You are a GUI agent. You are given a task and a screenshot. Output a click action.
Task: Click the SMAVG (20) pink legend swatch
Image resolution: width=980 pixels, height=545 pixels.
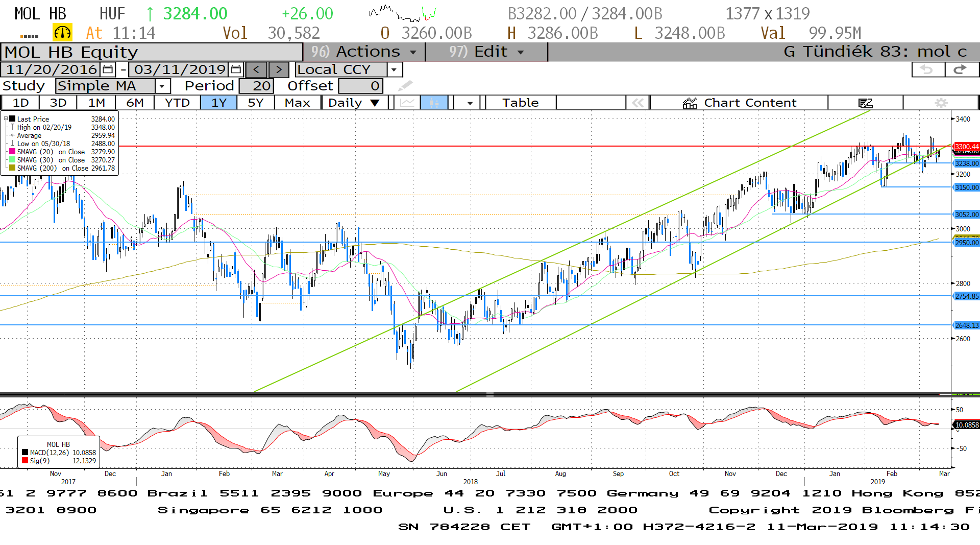12,152
